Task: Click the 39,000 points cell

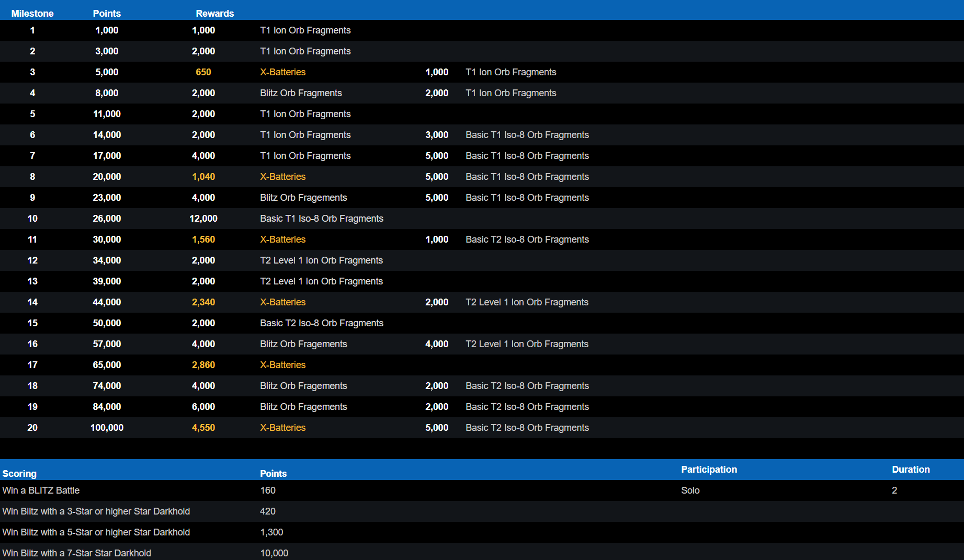Action: (x=107, y=281)
